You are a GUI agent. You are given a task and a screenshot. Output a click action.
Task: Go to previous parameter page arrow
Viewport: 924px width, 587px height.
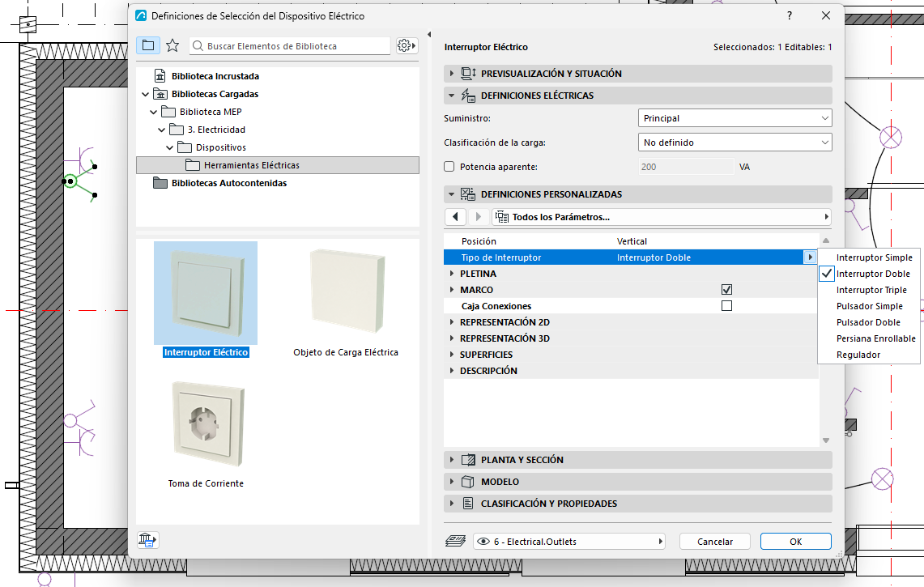[455, 217]
